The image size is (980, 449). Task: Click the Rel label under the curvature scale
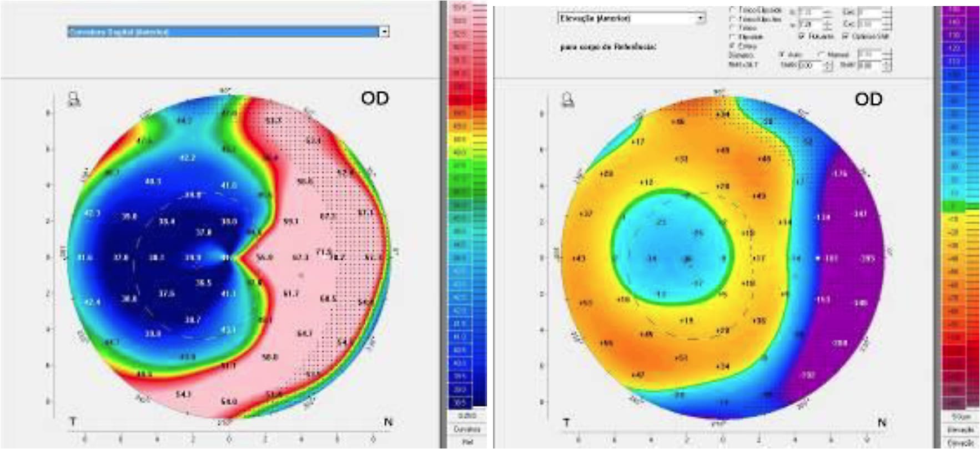[467, 442]
